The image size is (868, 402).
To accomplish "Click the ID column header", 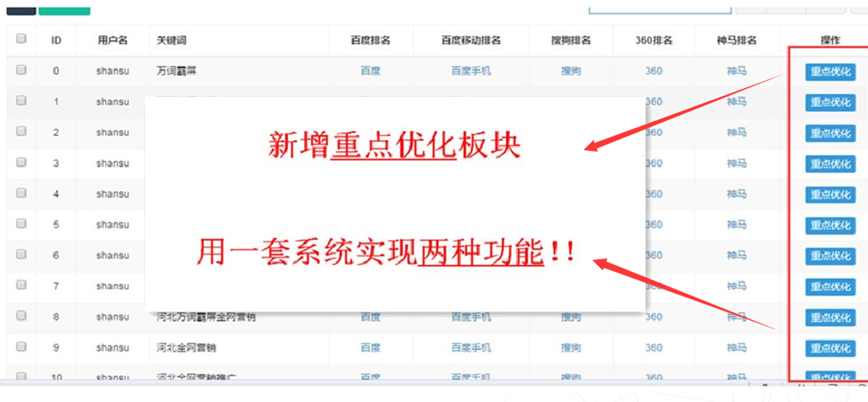I will pyautogui.click(x=56, y=40).
